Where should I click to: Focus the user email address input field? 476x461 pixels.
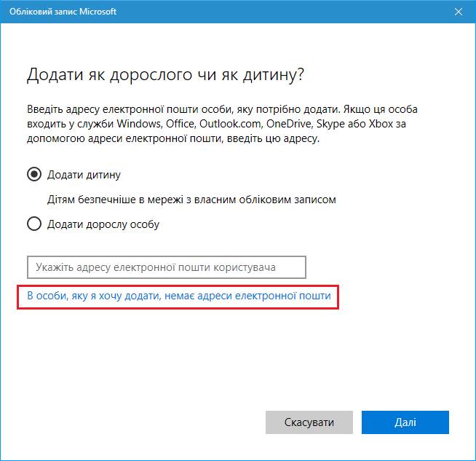tap(167, 267)
